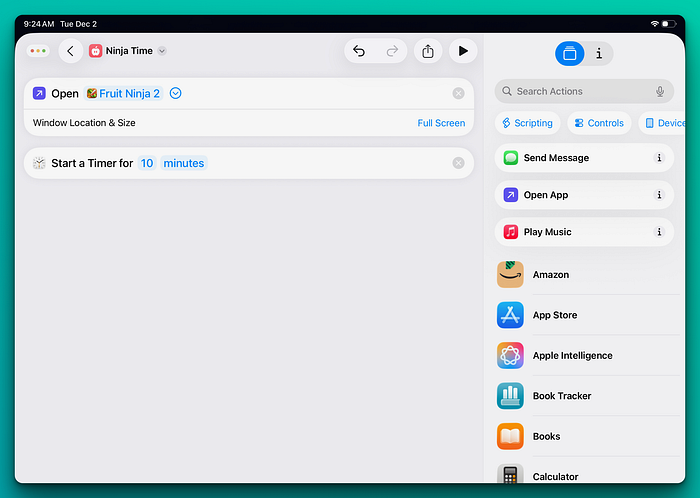Share the shortcut

click(428, 51)
